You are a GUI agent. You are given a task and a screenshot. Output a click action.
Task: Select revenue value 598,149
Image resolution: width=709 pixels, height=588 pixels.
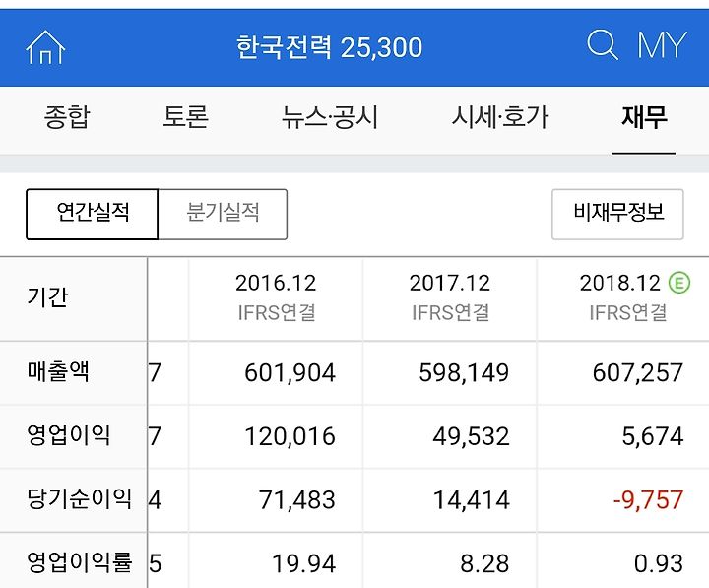[x=464, y=373]
